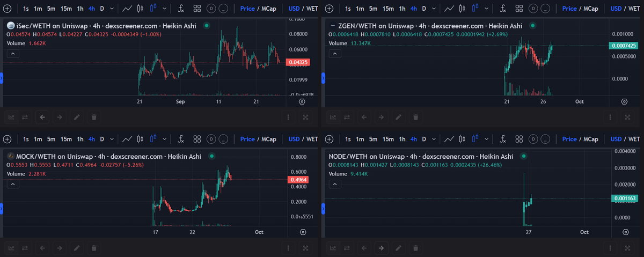Select the 15m timeframe on iSec toolbar
This screenshot has width=644, height=257.
point(65,9)
